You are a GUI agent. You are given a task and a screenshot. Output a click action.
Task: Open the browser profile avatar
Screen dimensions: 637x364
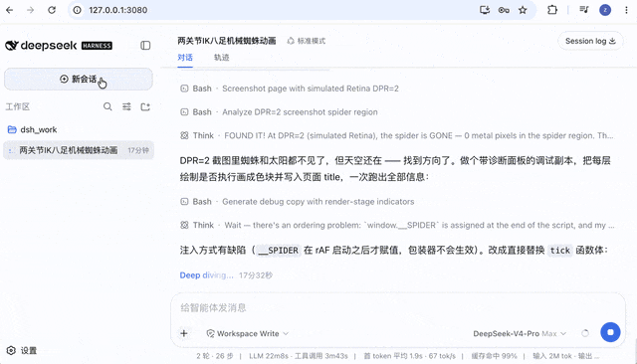(x=605, y=10)
